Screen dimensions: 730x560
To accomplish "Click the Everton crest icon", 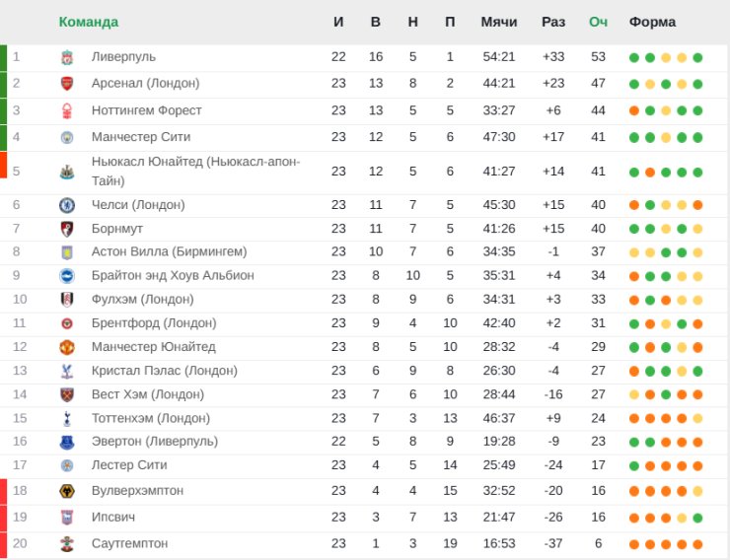I will (67, 442).
